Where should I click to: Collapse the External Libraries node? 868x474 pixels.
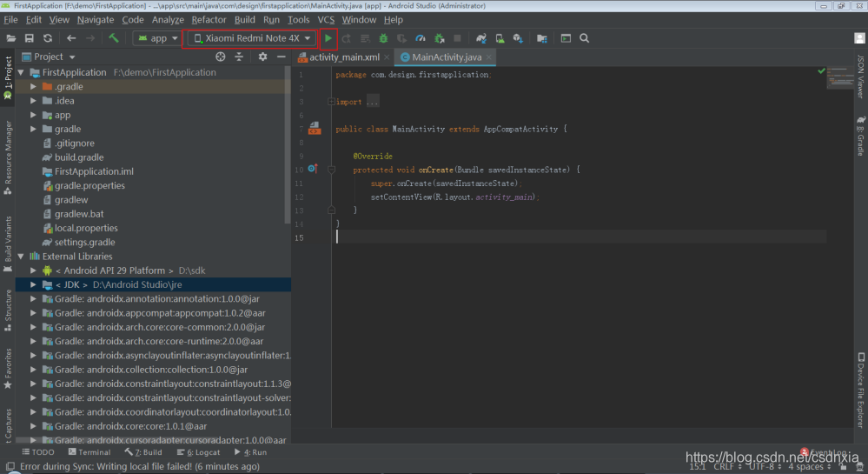click(21, 256)
